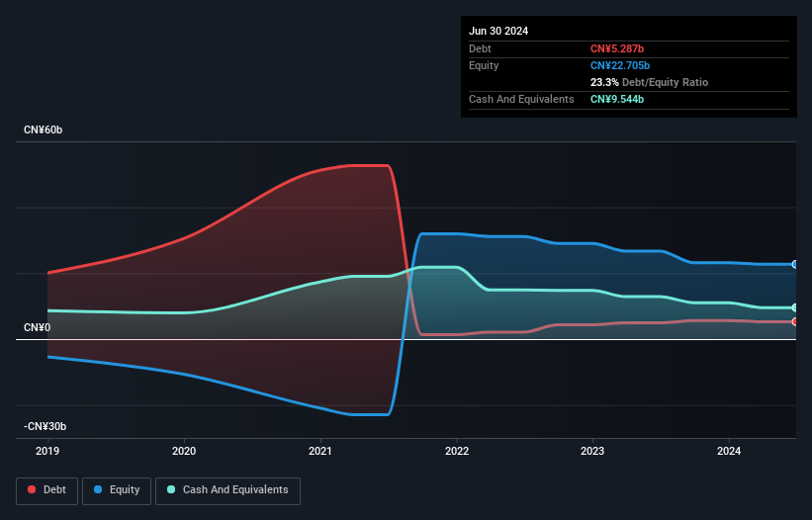812x520 pixels.
Task: Click the -CN¥30b y-axis label
Action: pyautogui.click(x=45, y=426)
